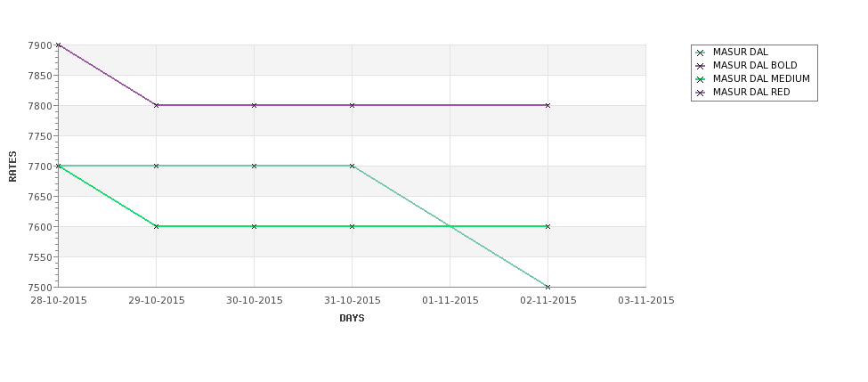The width and height of the screenshot is (868, 382).
Task: Click the MASUR DAL BOLD legend marker icon
Action: coord(701,67)
